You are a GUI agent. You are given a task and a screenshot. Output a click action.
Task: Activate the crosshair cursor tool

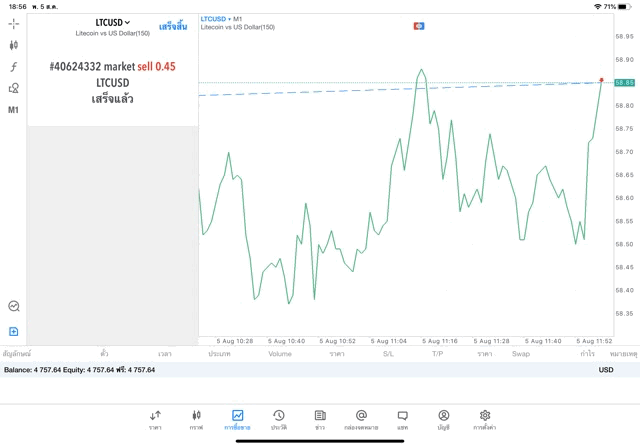pyautogui.click(x=13, y=24)
